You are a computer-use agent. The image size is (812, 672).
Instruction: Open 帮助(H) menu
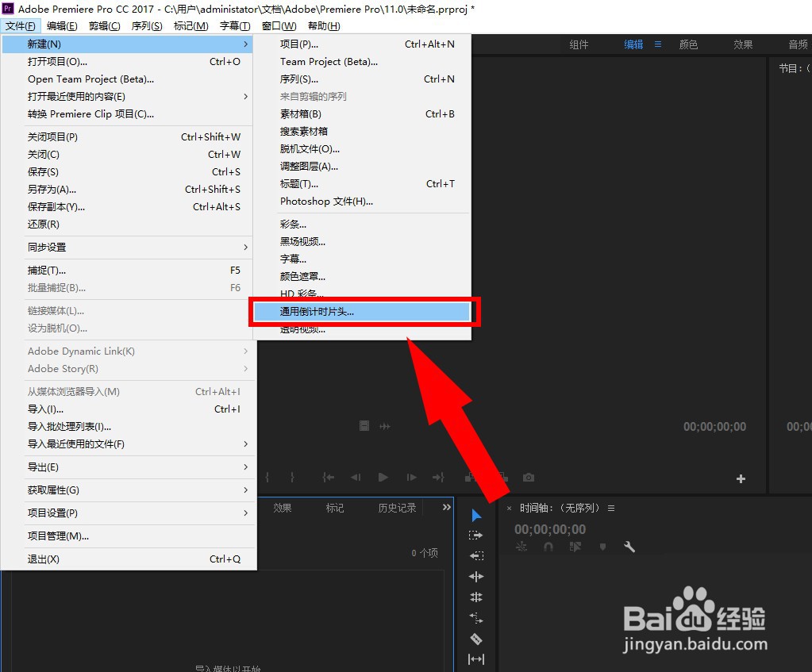point(324,26)
